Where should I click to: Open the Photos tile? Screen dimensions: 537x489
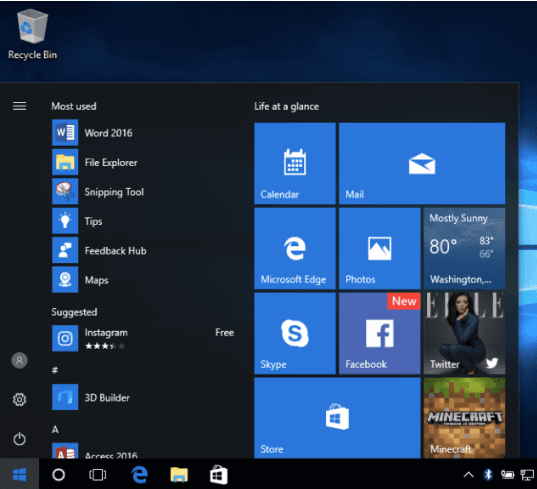pos(379,248)
